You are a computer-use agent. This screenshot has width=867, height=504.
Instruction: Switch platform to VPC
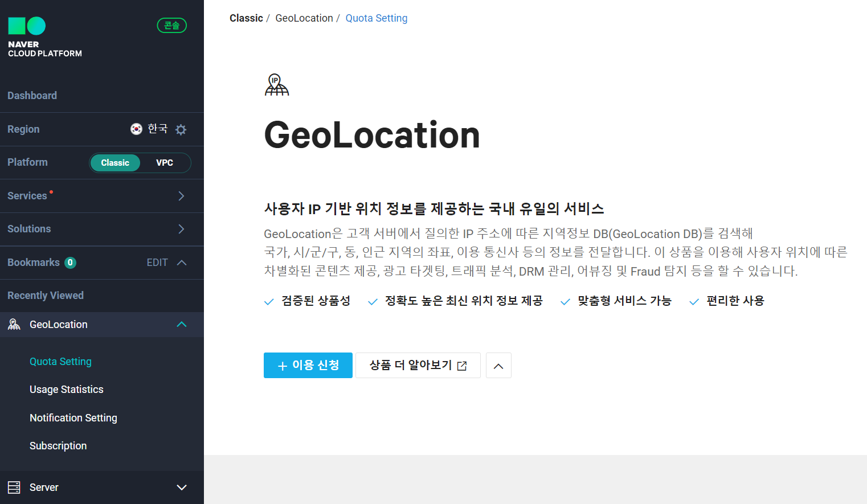[165, 163]
